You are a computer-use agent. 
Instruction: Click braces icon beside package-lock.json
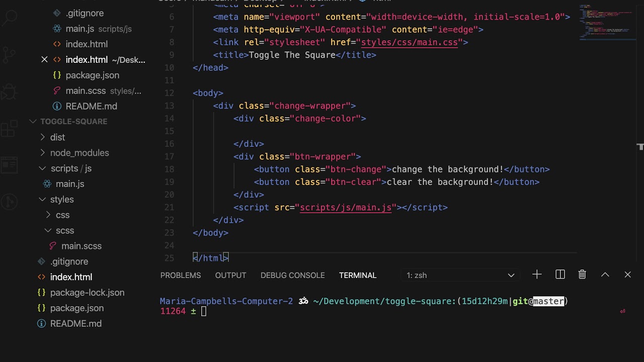click(x=42, y=293)
